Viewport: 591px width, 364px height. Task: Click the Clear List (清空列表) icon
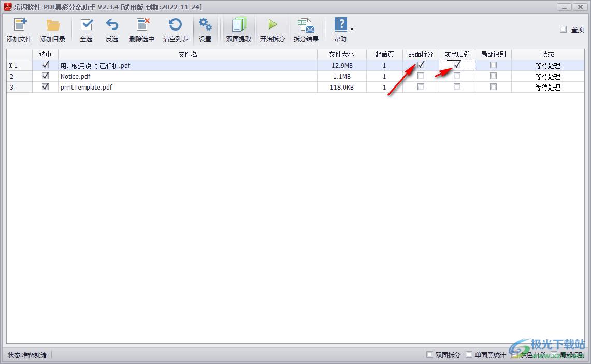(x=176, y=25)
